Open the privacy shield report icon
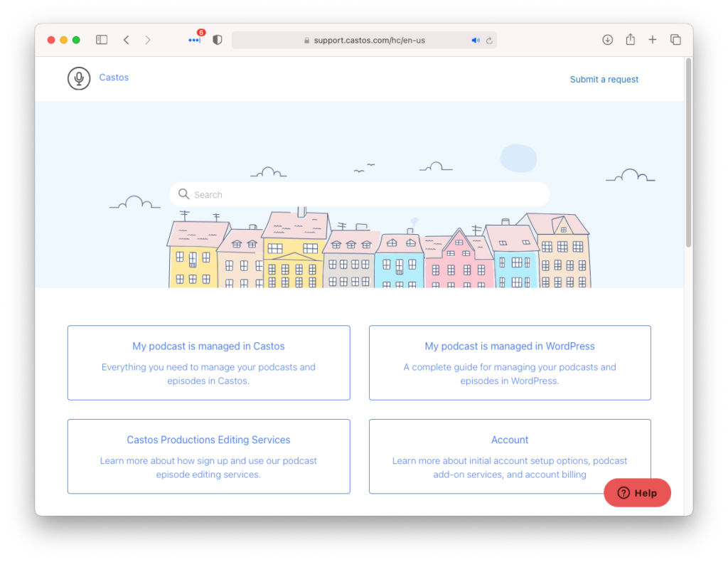 [218, 40]
